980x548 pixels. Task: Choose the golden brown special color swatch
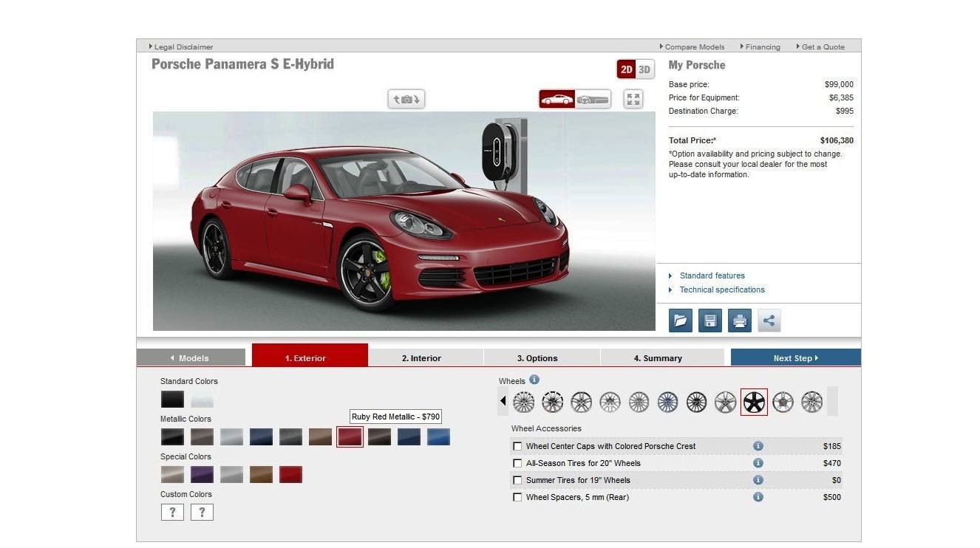coord(261,475)
